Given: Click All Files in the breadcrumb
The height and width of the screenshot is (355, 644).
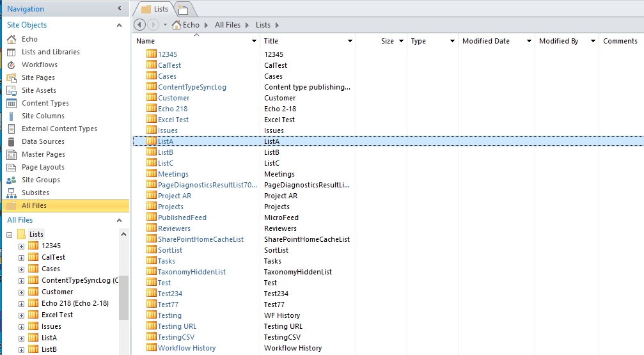Looking at the screenshot, I should coord(228,25).
